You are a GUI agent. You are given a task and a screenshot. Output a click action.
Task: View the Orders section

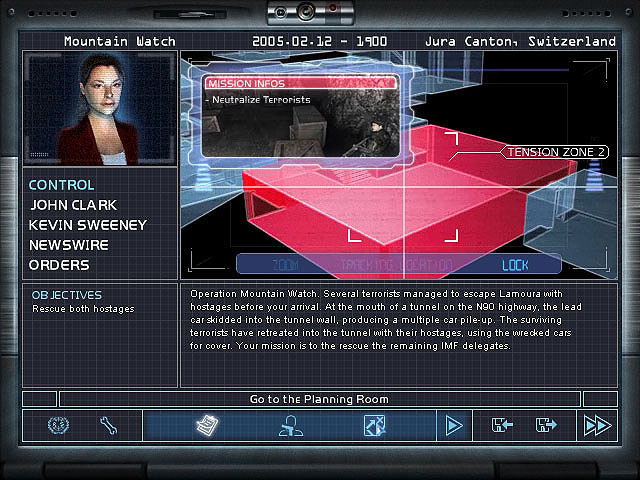[59, 265]
